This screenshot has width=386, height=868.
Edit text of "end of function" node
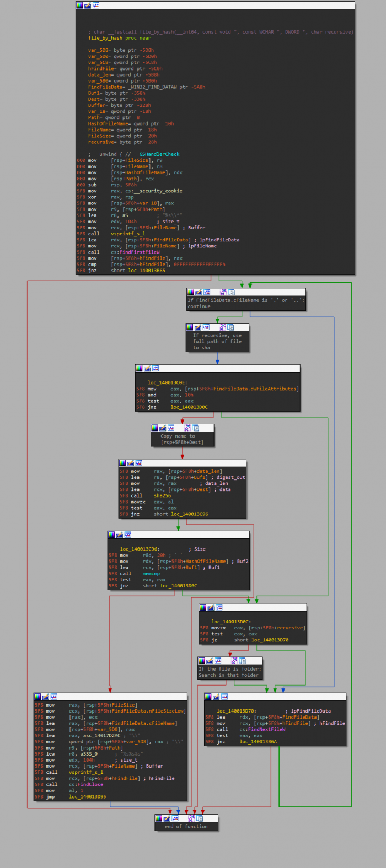click(x=167, y=818)
